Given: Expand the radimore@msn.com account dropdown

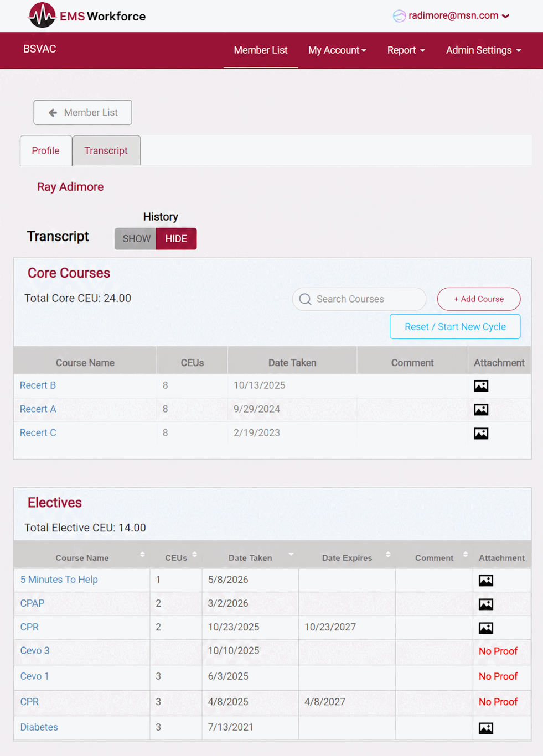Looking at the screenshot, I should (505, 16).
